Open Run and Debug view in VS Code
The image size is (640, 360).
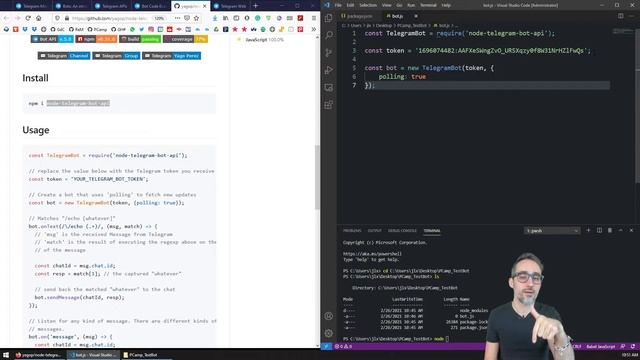(x=329, y=70)
